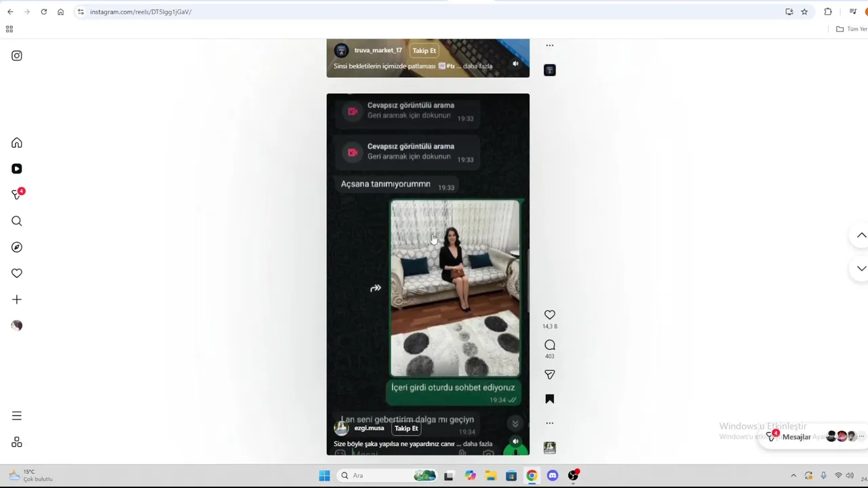Go to Home in the Instagram sidebar
This screenshot has width=868, height=488.
point(17,143)
